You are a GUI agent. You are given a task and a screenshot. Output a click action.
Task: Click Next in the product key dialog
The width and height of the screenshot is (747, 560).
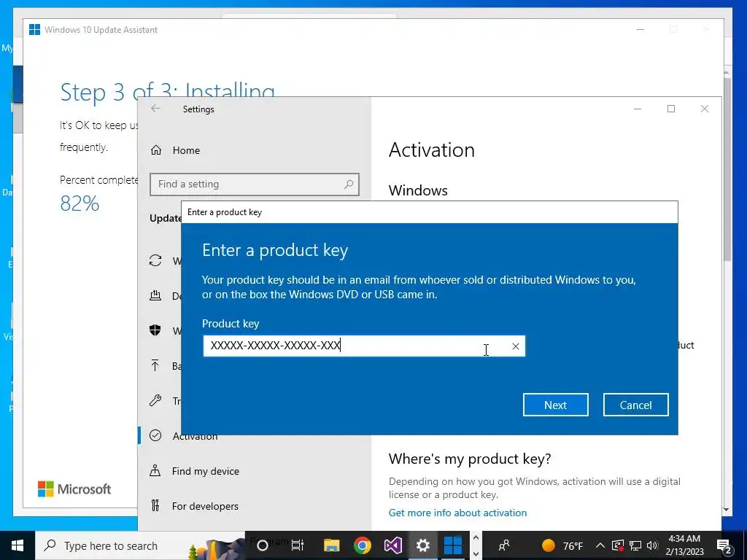[555, 405]
